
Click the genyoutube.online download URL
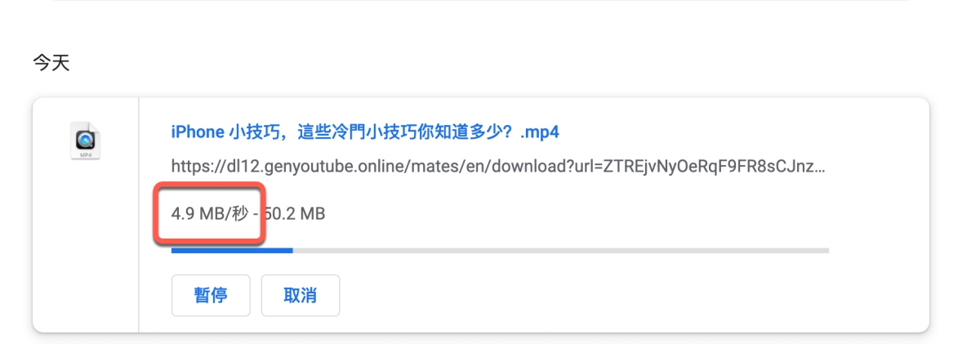[x=498, y=167]
